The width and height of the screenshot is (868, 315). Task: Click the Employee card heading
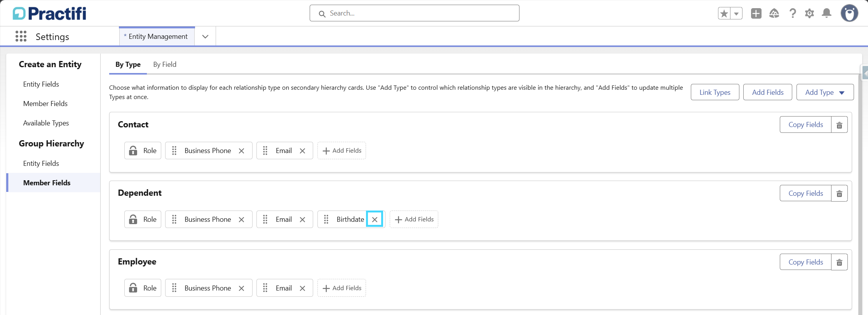click(x=137, y=262)
